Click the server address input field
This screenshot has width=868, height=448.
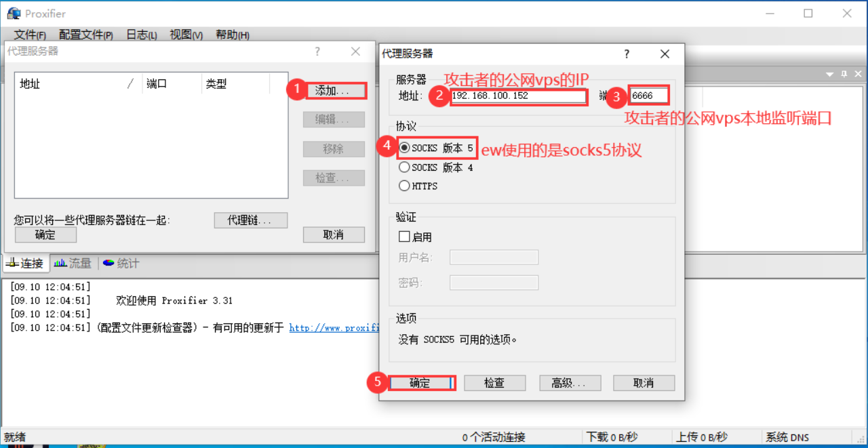[519, 96]
